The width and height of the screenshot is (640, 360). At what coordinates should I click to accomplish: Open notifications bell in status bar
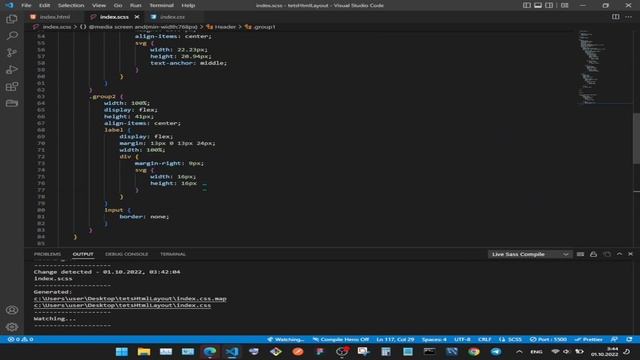coord(629,340)
